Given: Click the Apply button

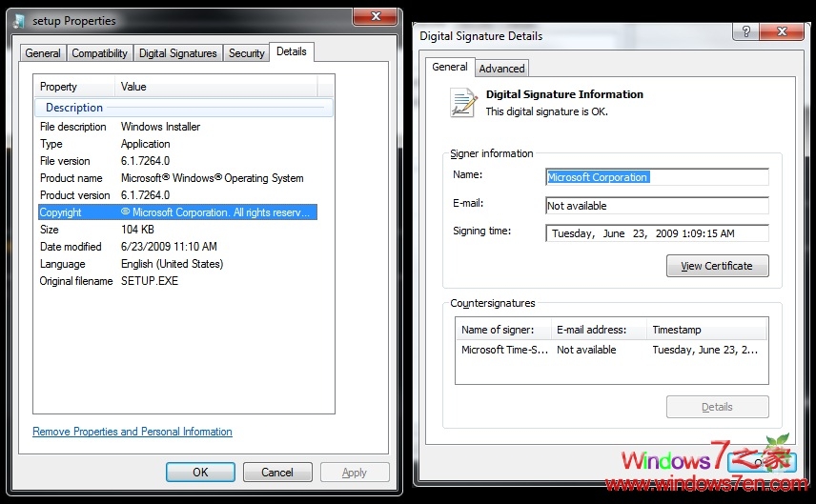Looking at the screenshot, I should [355, 473].
